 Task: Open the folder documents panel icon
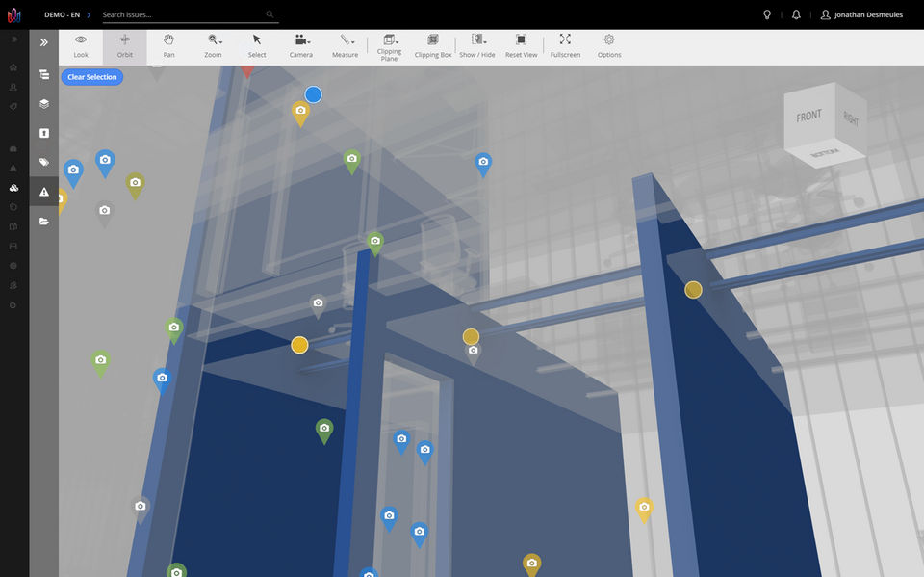44,222
